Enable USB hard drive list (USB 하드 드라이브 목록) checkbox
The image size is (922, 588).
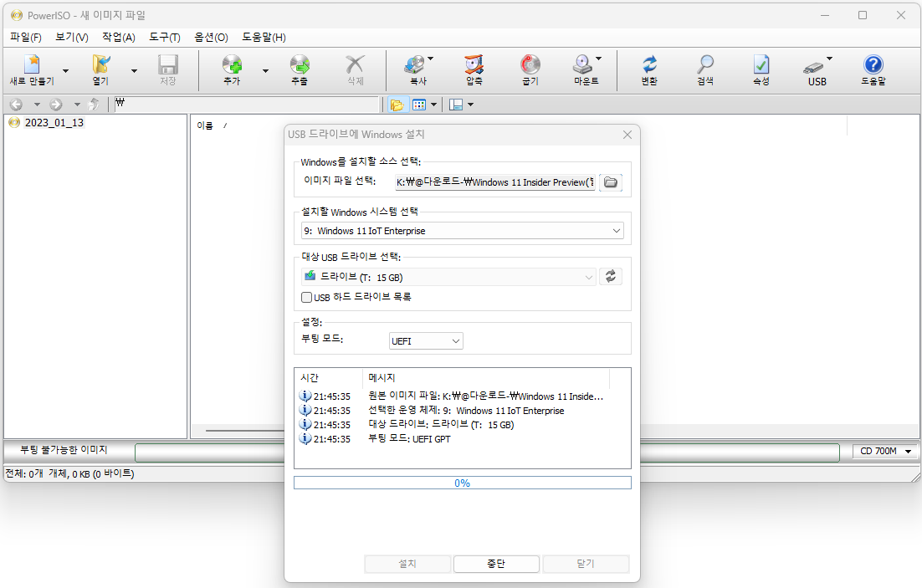[306, 298]
